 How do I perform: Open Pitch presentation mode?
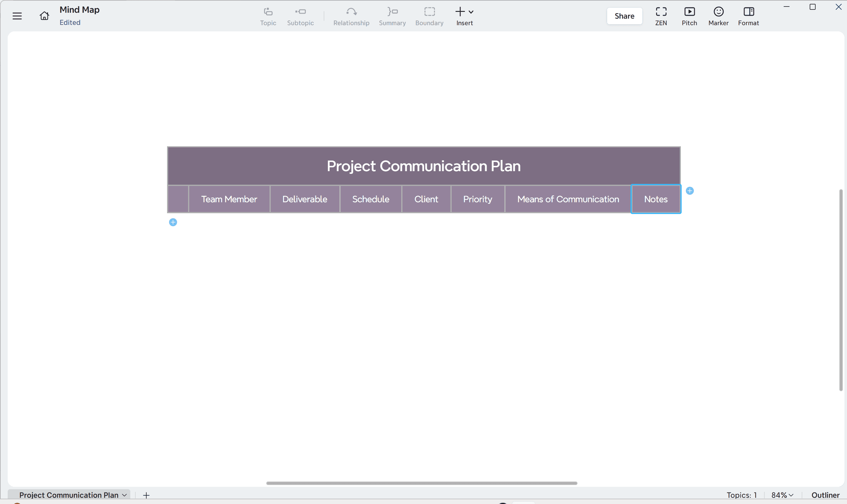pos(689,16)
